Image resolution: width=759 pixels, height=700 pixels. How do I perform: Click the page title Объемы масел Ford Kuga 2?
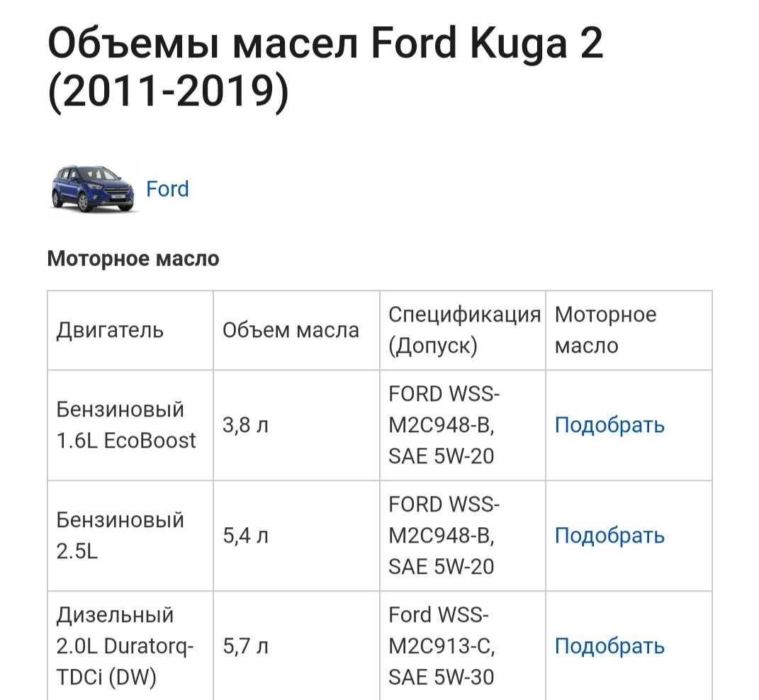click(325, 71)
